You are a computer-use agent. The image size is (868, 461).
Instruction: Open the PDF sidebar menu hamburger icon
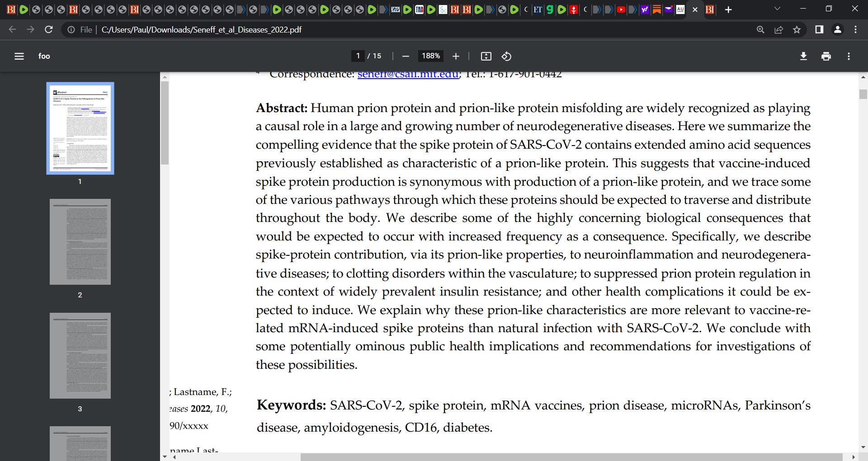click(x=19, y=56)
